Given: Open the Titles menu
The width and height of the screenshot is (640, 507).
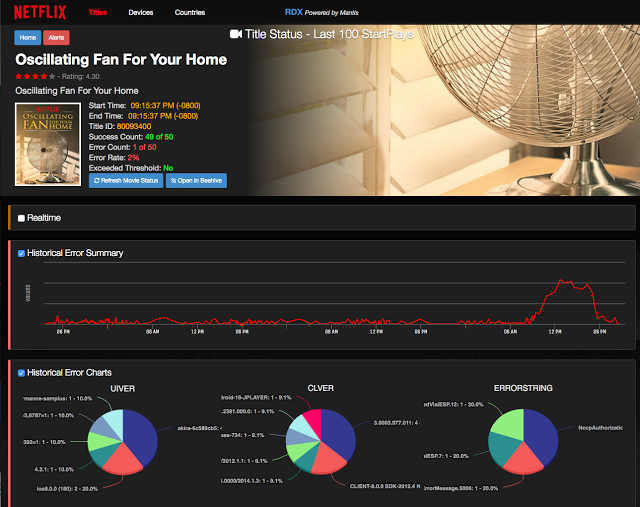Looking at the screenshot, I should [98, 13].
